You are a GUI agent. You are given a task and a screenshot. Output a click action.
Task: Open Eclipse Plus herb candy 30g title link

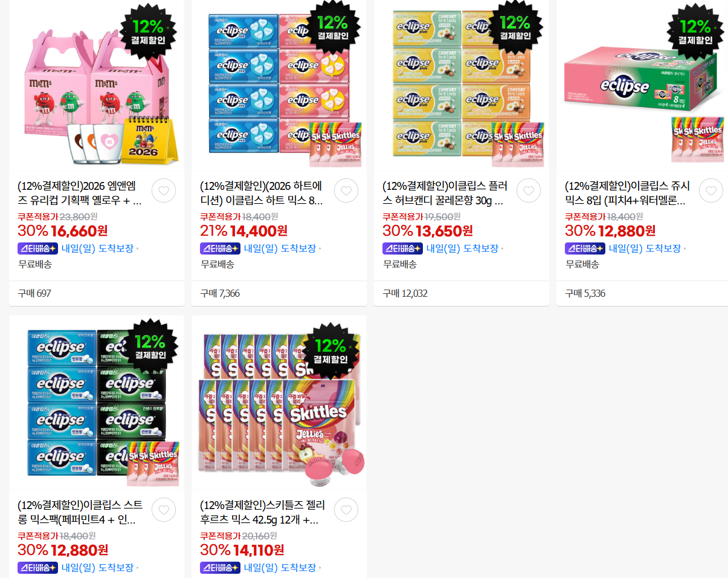tap(445, 193)
